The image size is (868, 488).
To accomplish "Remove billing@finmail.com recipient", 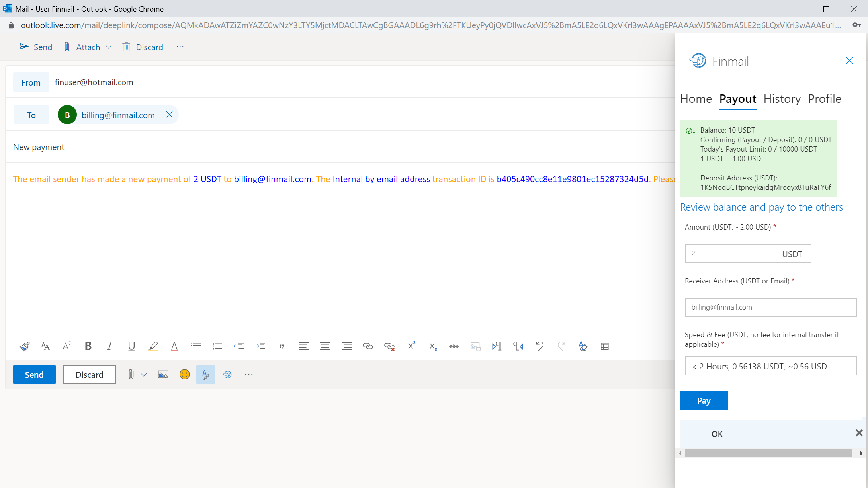I will pos(170,115).
